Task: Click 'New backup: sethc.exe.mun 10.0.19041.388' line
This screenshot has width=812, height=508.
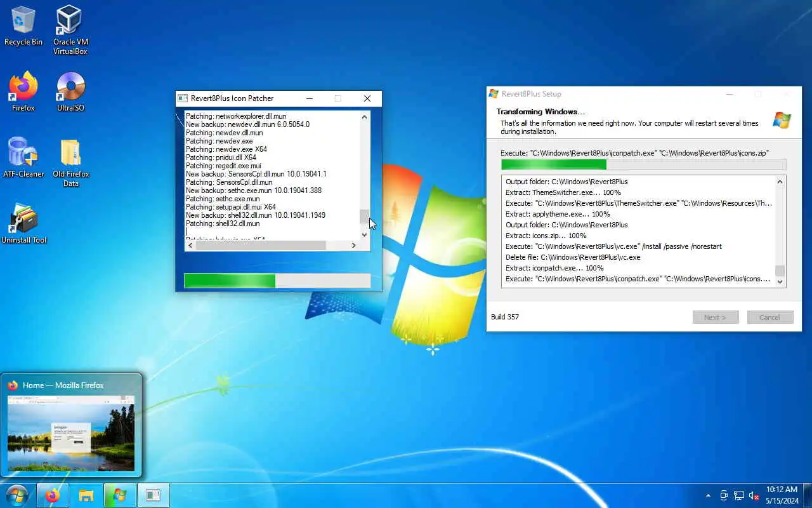Action: coord(253,190)
